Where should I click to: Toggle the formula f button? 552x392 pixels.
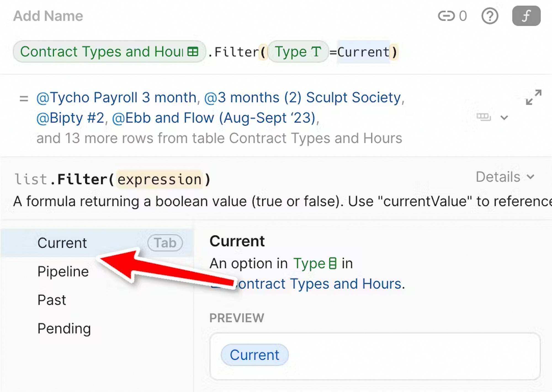tap(526, 16)
